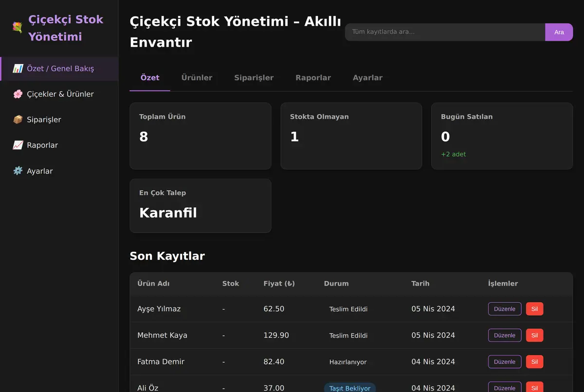
Task: Click the date in Ayşe Yılmaz row
Action: (433, 309)
